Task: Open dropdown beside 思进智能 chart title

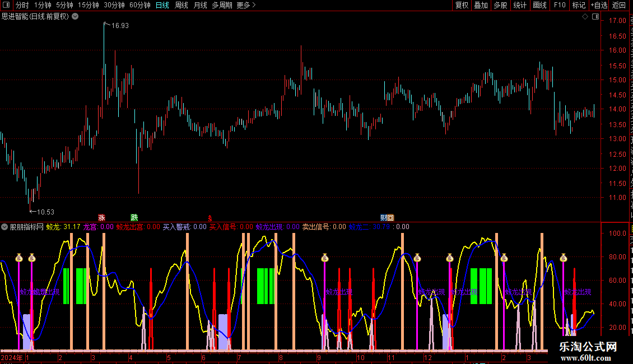Action: coord(75,17)
